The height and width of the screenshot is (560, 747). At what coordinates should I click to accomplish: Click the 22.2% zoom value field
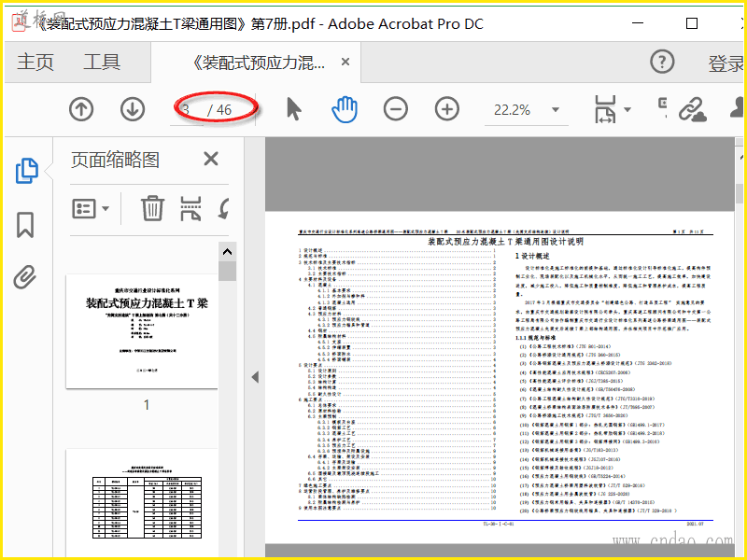(x=513, y=110)
